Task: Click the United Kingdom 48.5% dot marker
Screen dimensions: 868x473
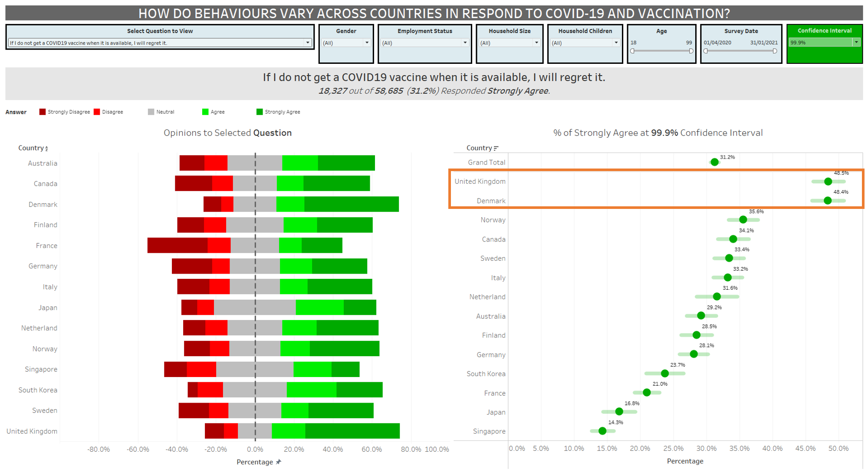Action: coord(828,182)
